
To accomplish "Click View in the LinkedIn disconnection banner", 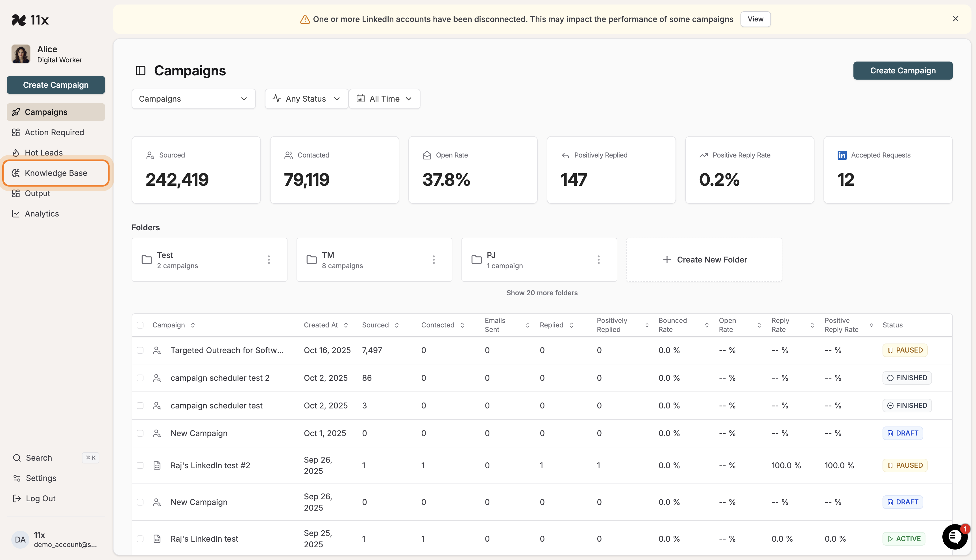I will pos(755,19).
